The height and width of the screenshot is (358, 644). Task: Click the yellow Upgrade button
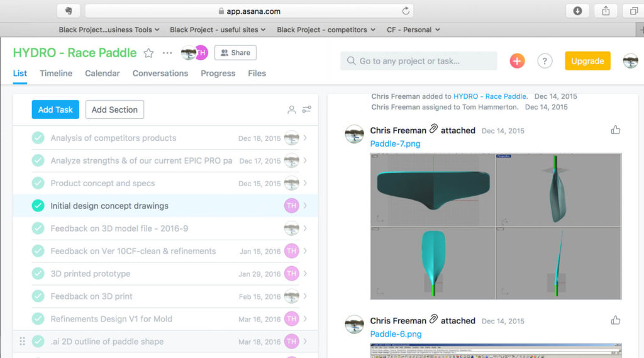[587, 61]
